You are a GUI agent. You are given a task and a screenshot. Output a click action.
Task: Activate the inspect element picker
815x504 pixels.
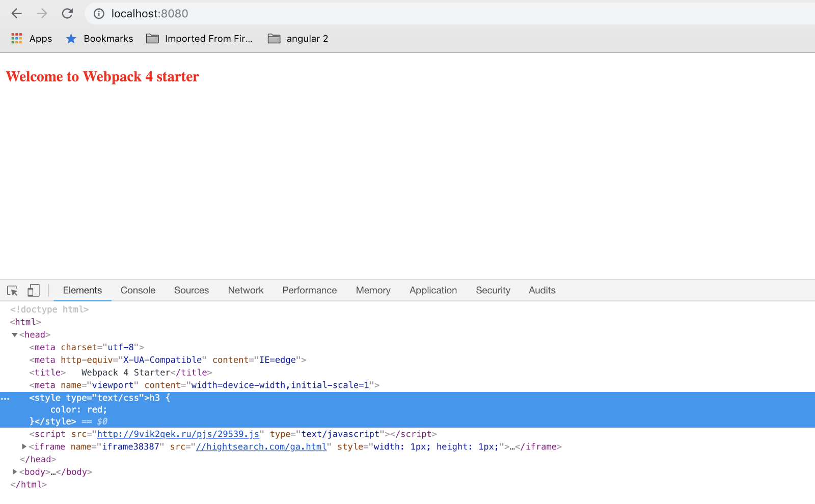13,291
